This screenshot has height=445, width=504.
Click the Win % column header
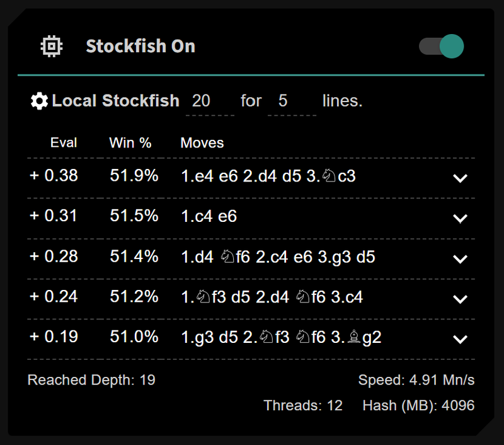click(130, 142)
